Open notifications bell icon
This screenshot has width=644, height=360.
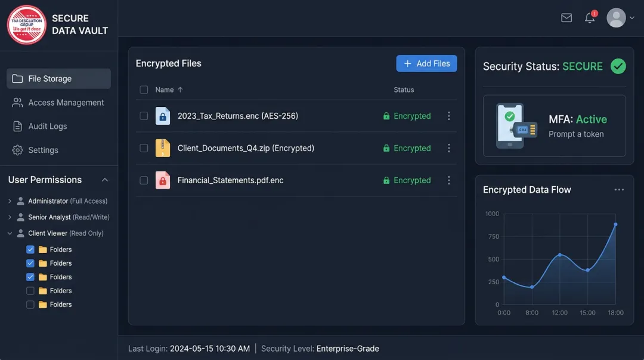click(590, 18)
